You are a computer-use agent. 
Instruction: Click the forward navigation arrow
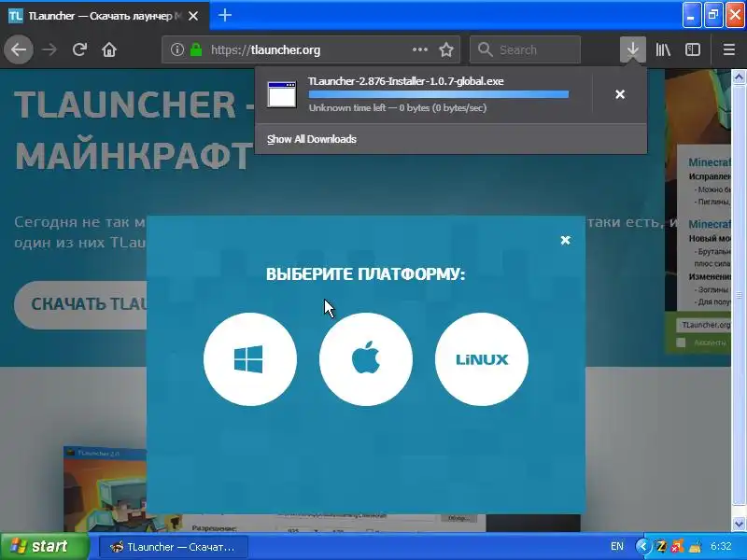click(x=49, y=49)
